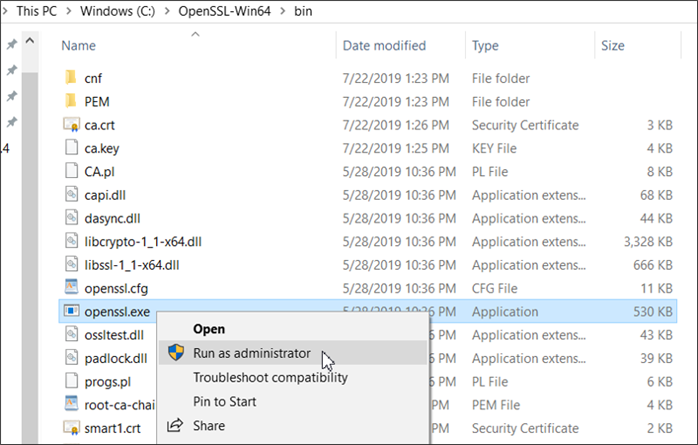Image resolution: width=698 pixels, height=445 pixels.
Task: Go to This PC in breadcrumb
Action: tap(37, 11)
